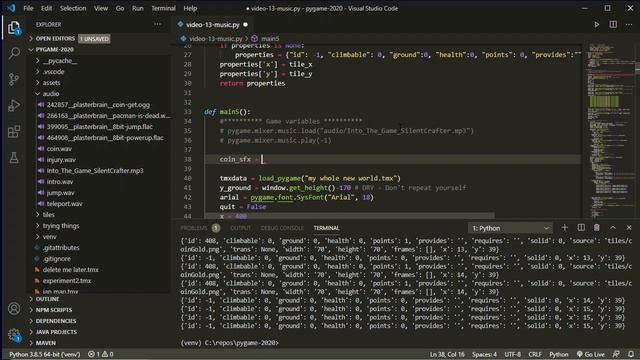The image size is (640, 360).
Task: Change indentation via Spaces: 4
Action: (x=484, y=354)
